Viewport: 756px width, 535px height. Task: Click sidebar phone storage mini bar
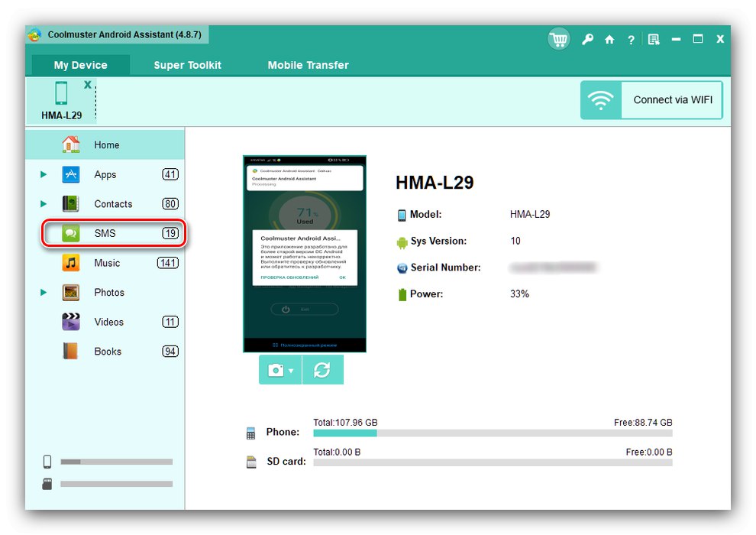coord(116,462)
